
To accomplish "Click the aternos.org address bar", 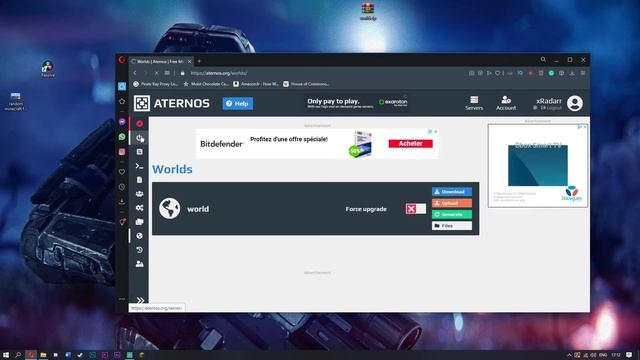I will pyautogui.click(x=218, y=73).
